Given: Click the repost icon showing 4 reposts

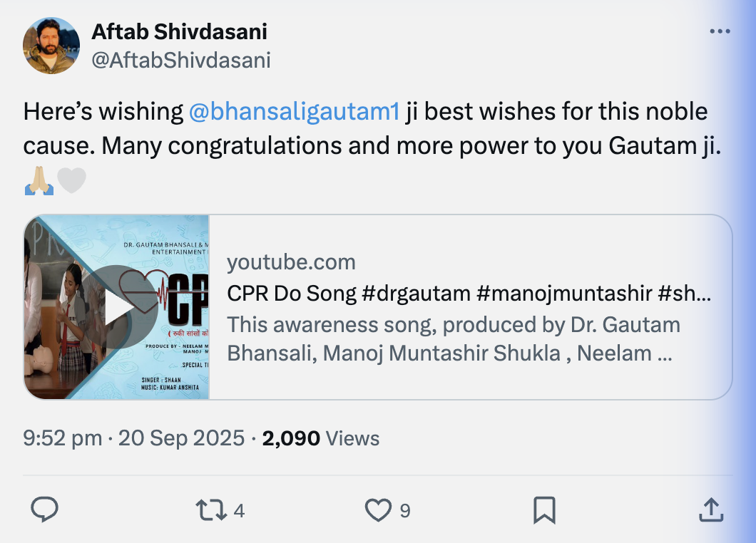Looking at the screenshot, I should [213, 510].
